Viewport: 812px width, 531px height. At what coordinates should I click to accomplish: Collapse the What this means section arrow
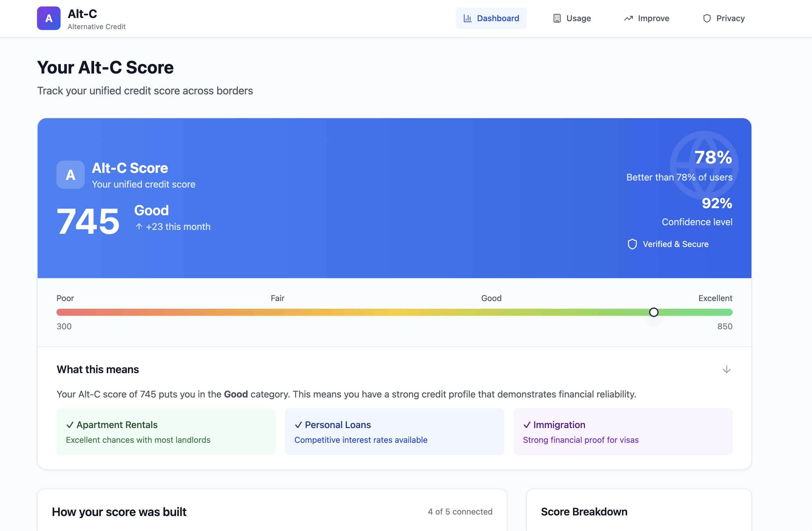point(726,369)
